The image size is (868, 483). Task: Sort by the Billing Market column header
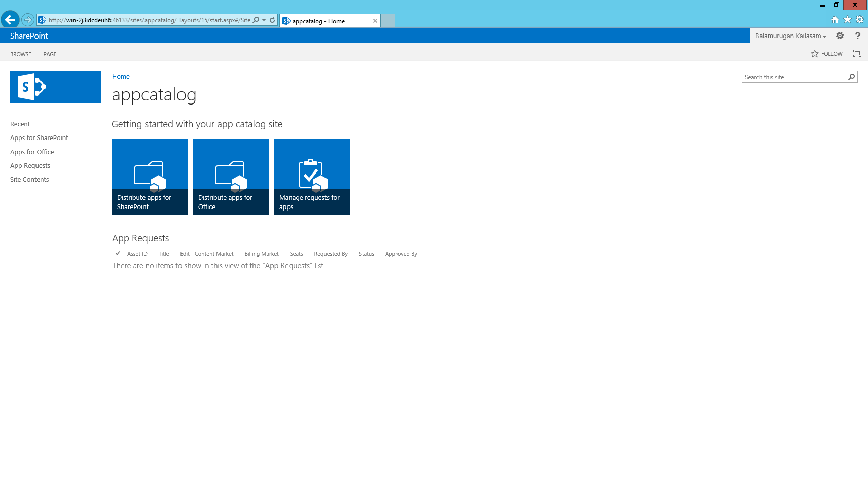click(x=262, y=254)
